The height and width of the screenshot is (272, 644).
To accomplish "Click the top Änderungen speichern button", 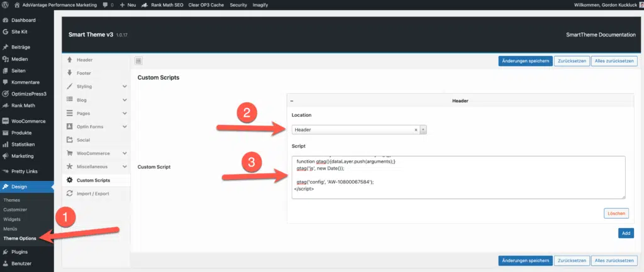I will tap(525, 61).
